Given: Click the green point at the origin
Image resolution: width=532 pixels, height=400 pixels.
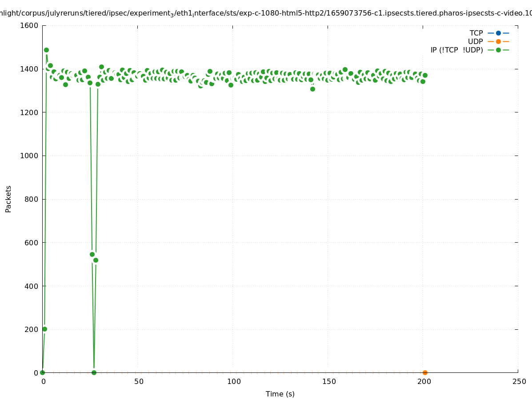Looking at the screenshot, I should [42, 372].
